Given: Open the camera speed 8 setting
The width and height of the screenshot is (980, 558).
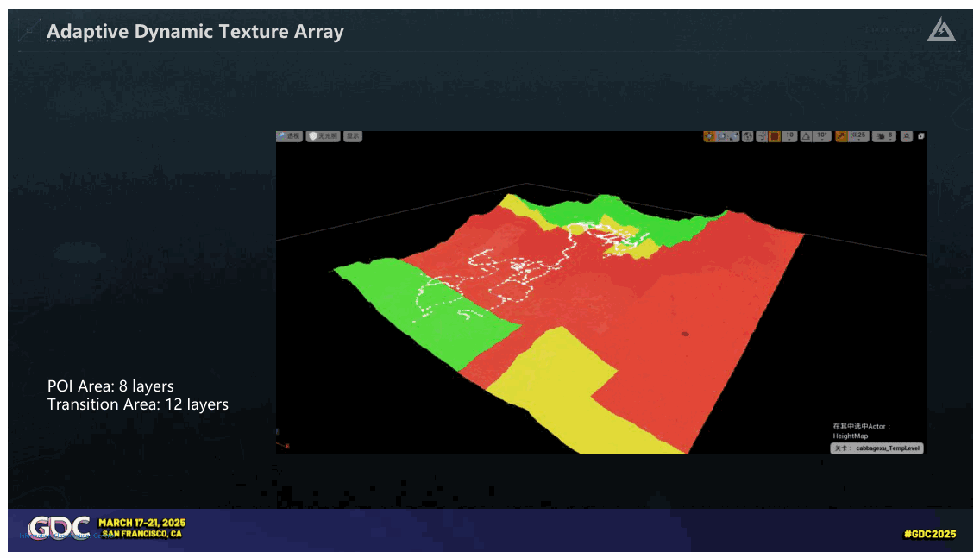Looking at the screenshot, I should [x=885, y=136].
